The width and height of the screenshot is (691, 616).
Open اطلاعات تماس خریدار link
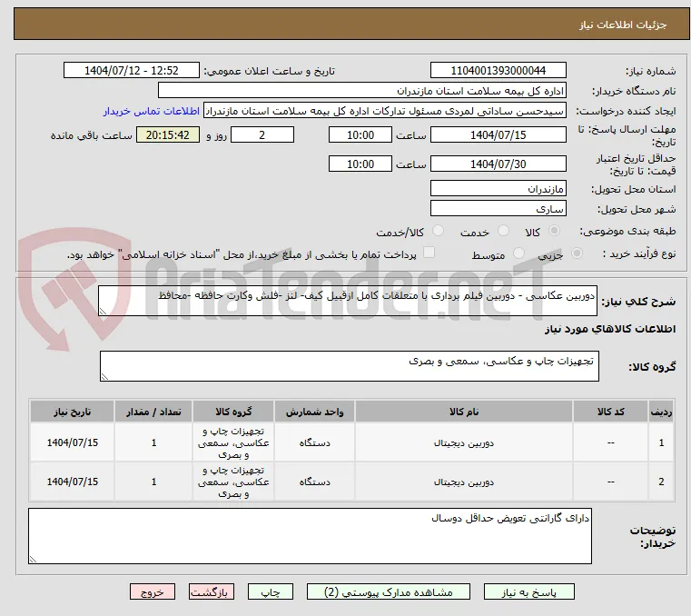(x=152, y=111)
